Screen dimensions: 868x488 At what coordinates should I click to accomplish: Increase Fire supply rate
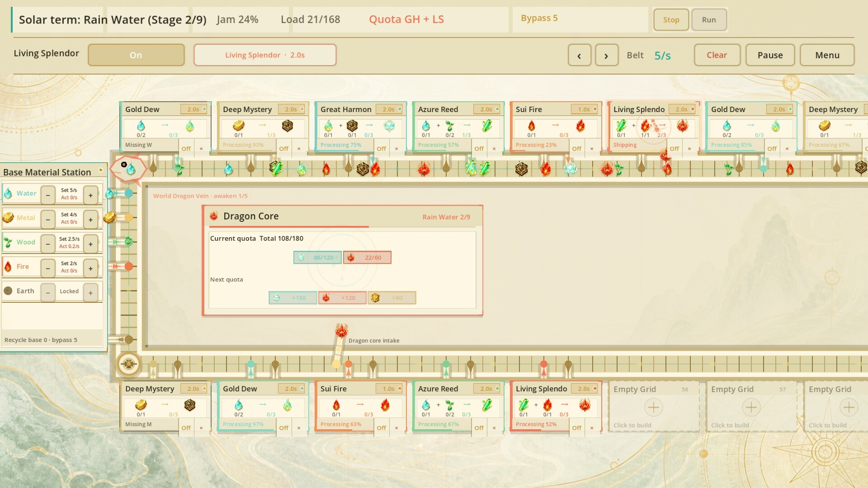click(90, 268)
